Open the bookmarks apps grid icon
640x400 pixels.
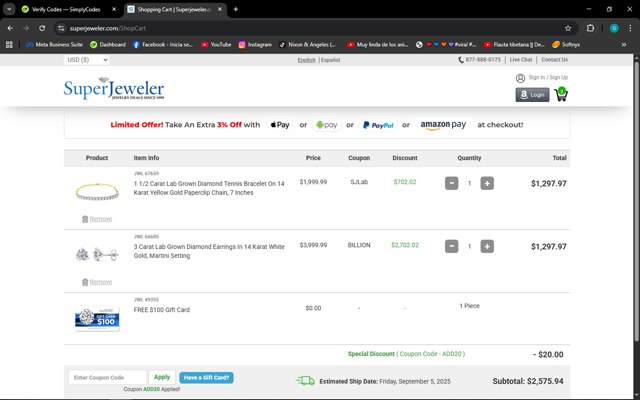pos(9,44)
